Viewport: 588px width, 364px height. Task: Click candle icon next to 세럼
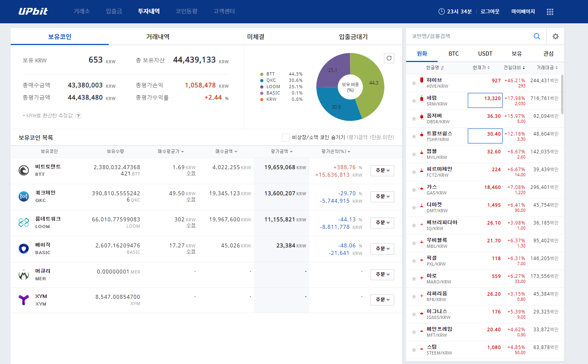click(422, 98)
